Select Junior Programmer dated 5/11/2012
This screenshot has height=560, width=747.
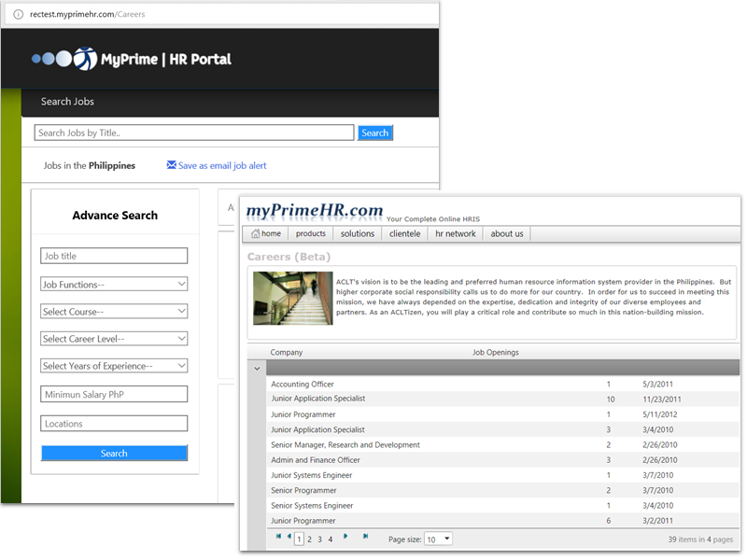(x=502, y=414)
